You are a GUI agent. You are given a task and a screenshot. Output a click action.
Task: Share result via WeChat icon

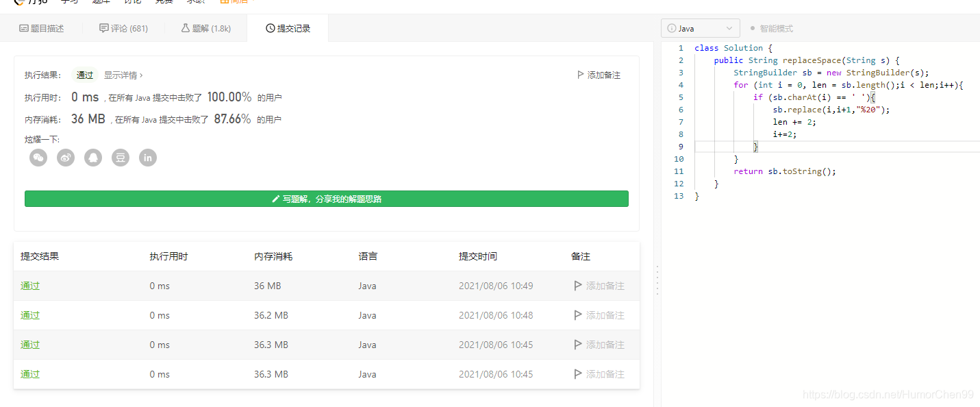[x=38, y=158]
